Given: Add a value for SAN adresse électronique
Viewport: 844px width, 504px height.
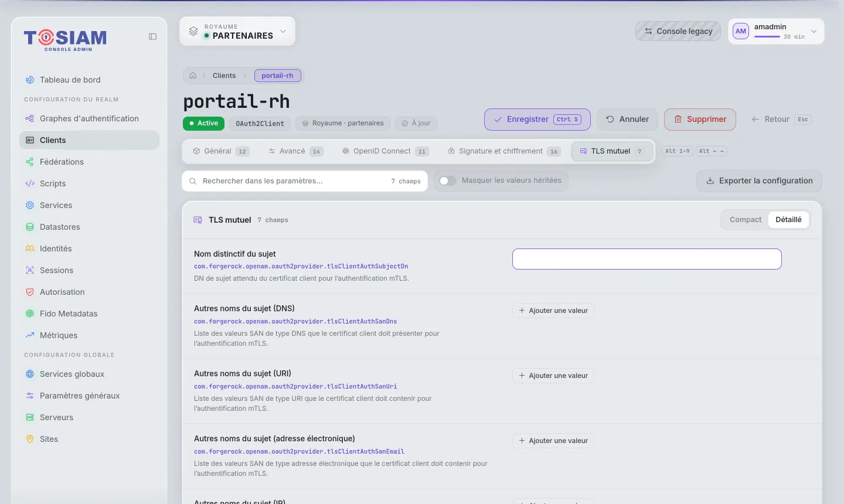Looking at the screenshot, I should coord(553,441).
